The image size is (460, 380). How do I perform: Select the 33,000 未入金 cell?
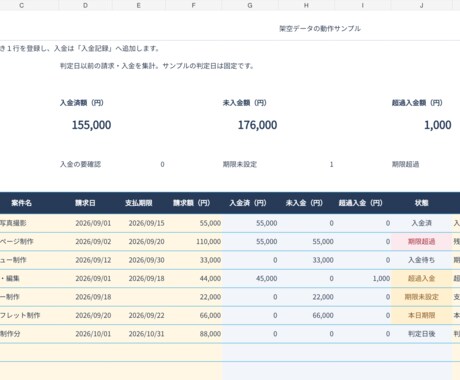tap(306, 260)
